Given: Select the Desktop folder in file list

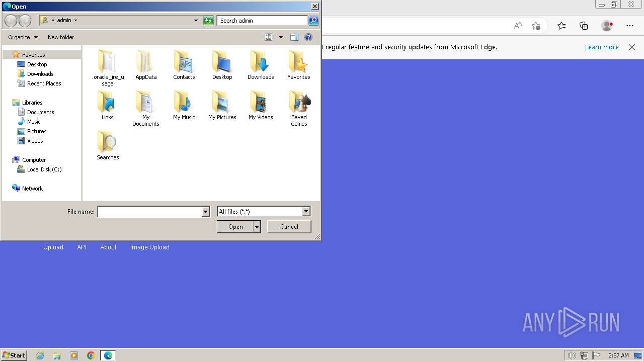Looking at the screenshot, I should pyautogui.click(x=222, y=65).
